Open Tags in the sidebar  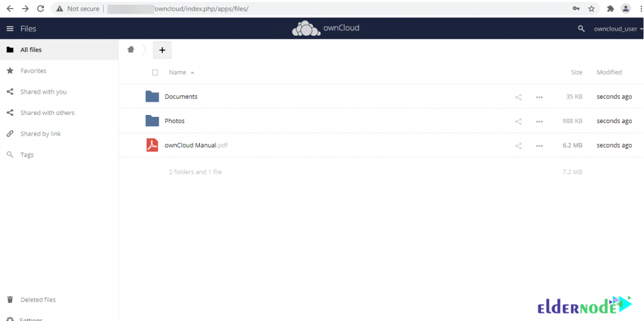[59, 155]
